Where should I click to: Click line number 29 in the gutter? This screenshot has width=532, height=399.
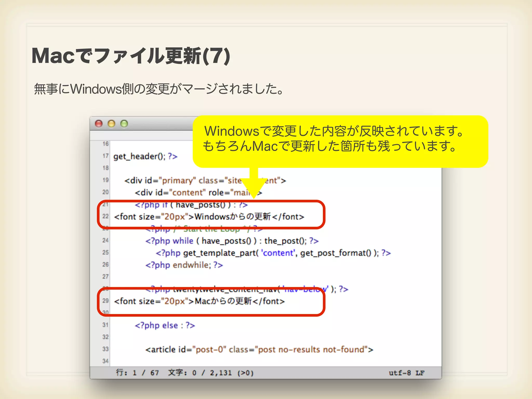tap(105, 301)
